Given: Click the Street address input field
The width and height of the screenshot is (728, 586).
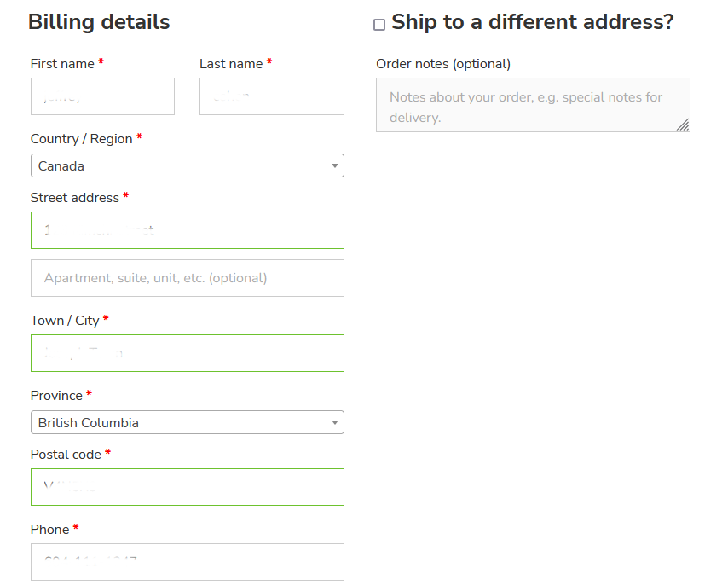Looking at the screenshot, I should pyautogui.click(x=188, y=229).
